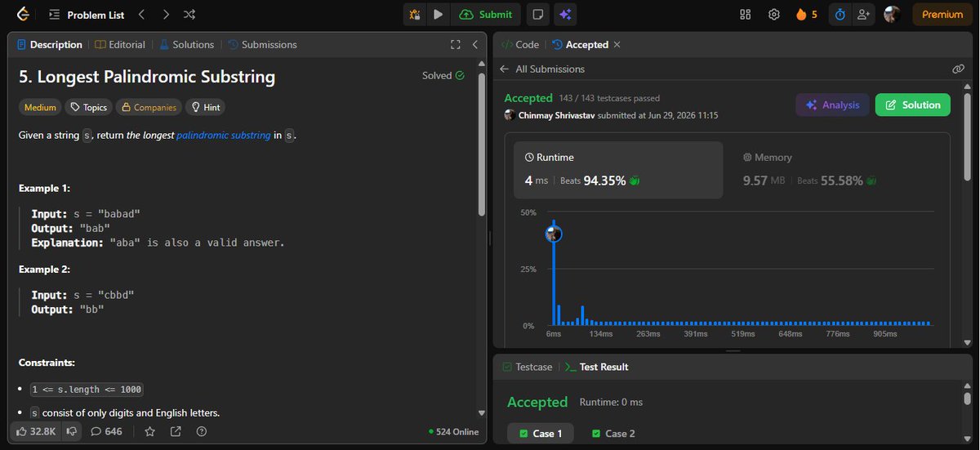This screenshot has width=980, height=450.
Task: Open the user profile avatar
Action: pyautogui.click(x=892, y=14)
